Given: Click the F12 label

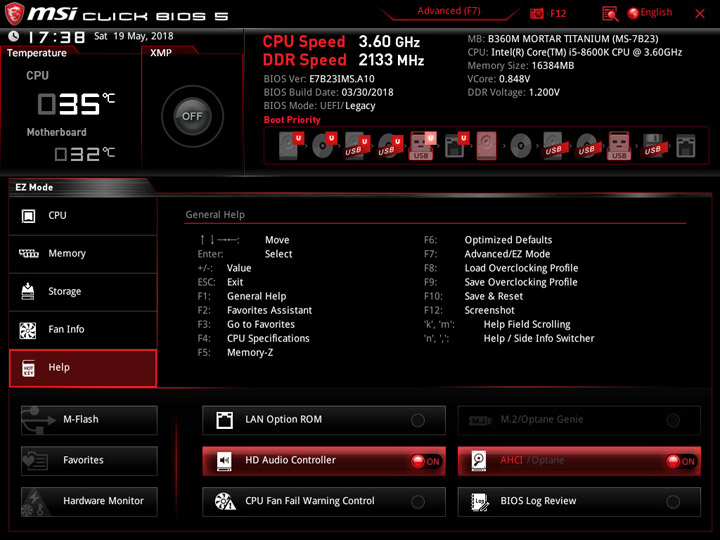Looking at the screenshot, I should pos(558,13).
